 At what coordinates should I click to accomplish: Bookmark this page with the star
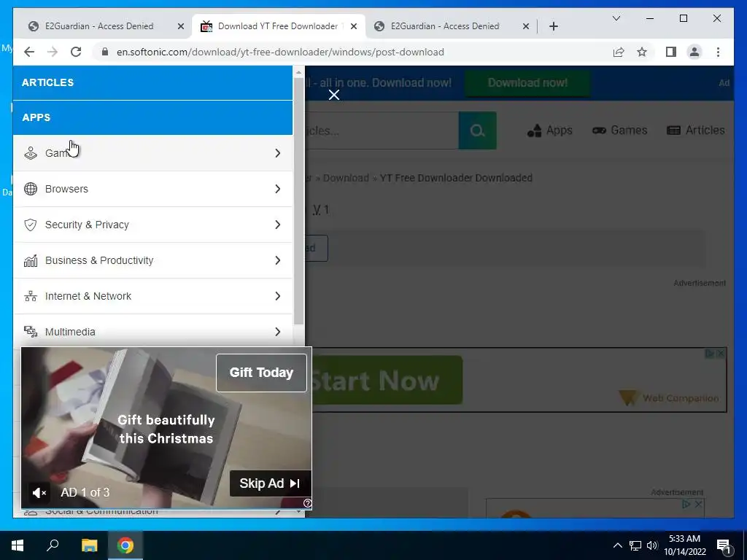click(x=642, y=52)
